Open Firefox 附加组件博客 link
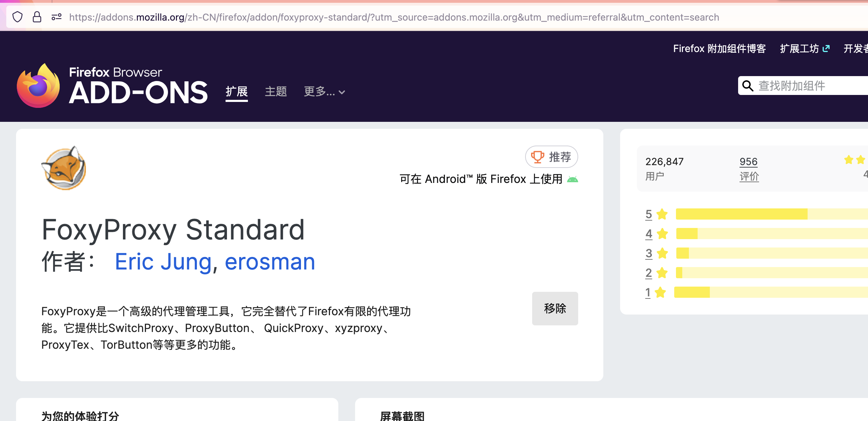The image size is (868, 421). [x=719, y=49]
